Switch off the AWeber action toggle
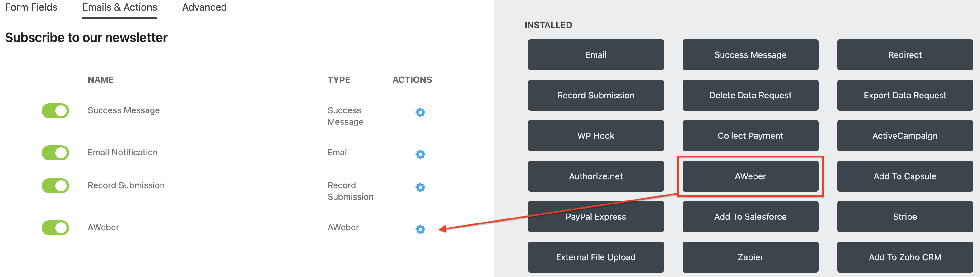 pos(55,228)
